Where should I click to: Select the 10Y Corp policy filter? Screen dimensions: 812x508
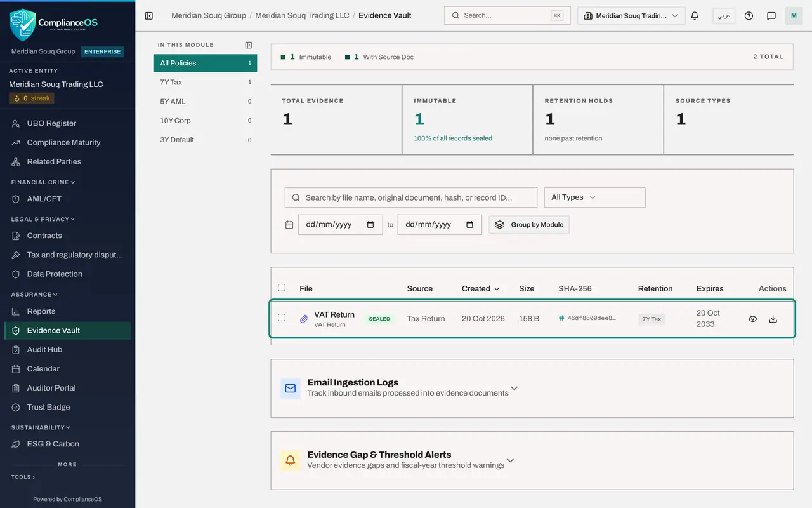pyautogui.click(x=205, y=120)
